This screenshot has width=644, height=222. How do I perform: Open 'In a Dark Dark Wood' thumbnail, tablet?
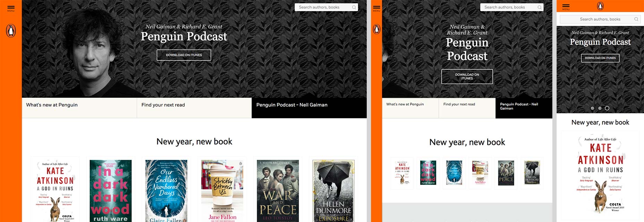[428, 173]
